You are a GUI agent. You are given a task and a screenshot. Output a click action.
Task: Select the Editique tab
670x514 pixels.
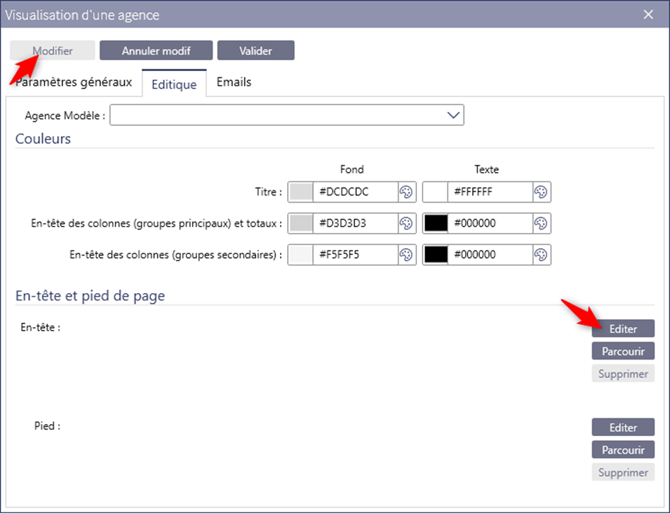pyautogui.click(x=174, y=84)
